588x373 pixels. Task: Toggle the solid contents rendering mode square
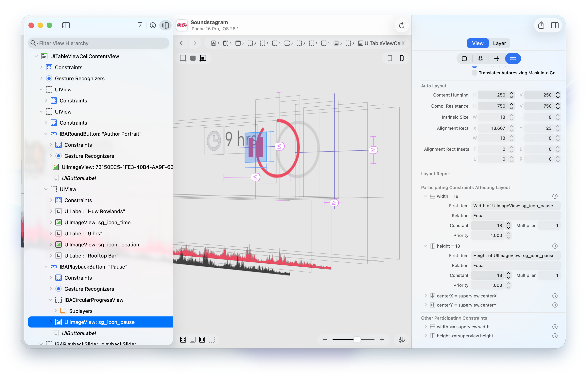(x=193, y=58)
